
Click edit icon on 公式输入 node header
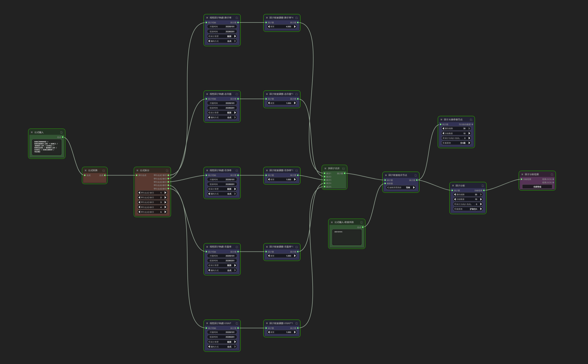(x=61, y=132)
